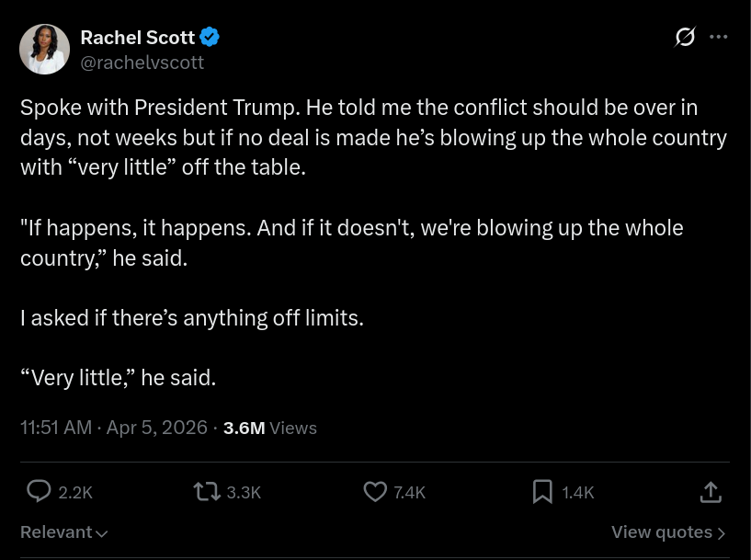Click the 11:51 AM · Apr 5, 2026 timestamp
The width and height of the screenshot is (751, 560).
pyautogui.click(x=114, y=428)
